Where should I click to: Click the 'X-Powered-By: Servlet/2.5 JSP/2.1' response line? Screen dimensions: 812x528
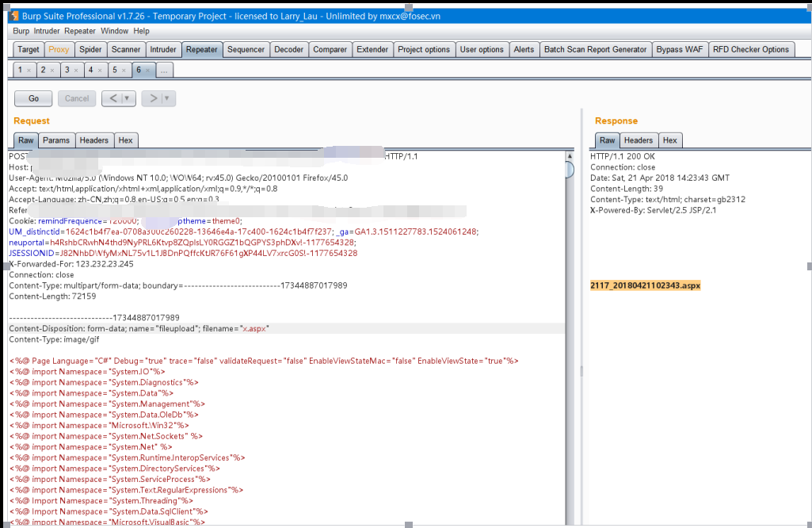coord(654,210)
